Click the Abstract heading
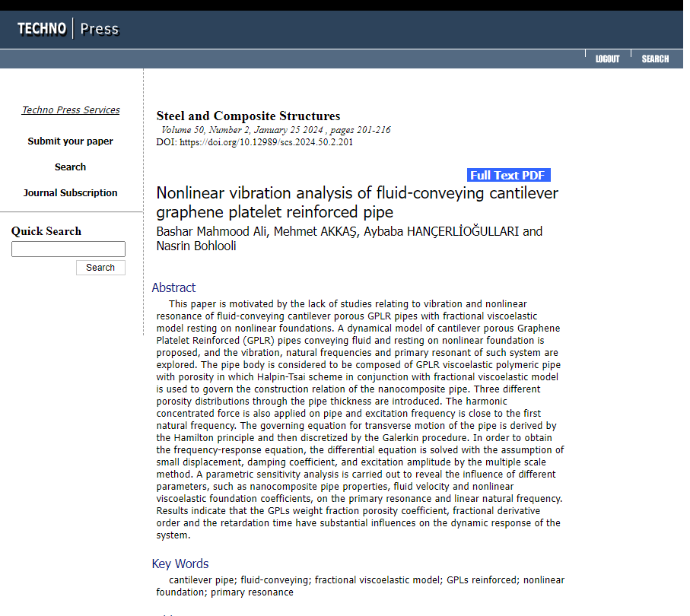This screenshot has height=616, width=690. [x=173, y=287]
